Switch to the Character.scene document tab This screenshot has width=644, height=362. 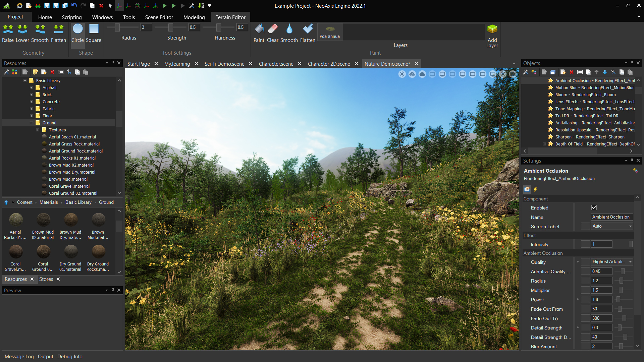[276, 64]
